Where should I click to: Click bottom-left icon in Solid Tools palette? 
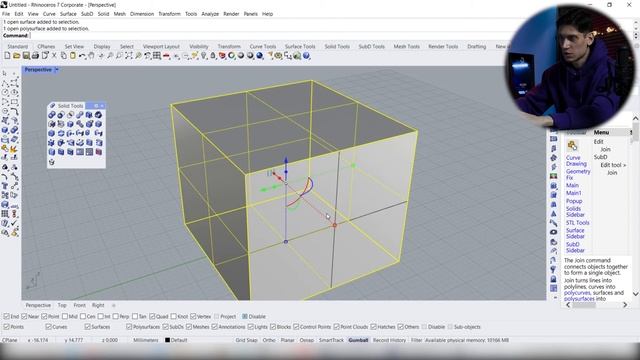coord(52,162)
